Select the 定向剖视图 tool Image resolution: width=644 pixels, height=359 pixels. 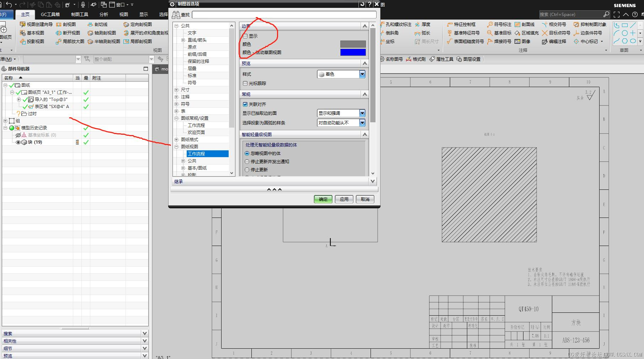click(138, 24)
